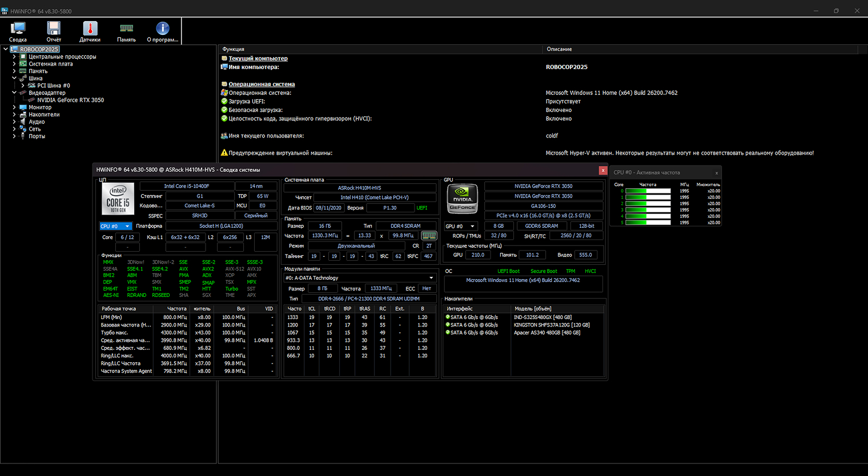This screenshot has width=868, height=476.
Task: Click the NVIDIA GeForce logo image
Action: 462,198
